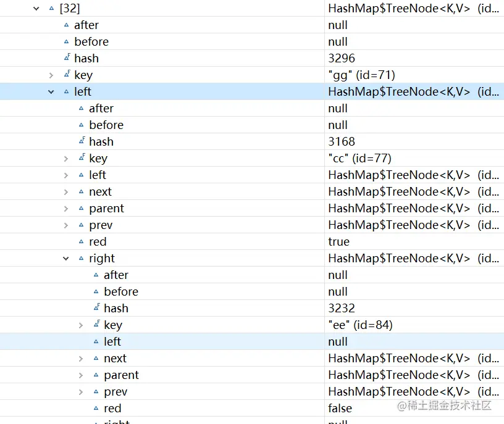Select the red row with value false

click(x=252, y=408)
